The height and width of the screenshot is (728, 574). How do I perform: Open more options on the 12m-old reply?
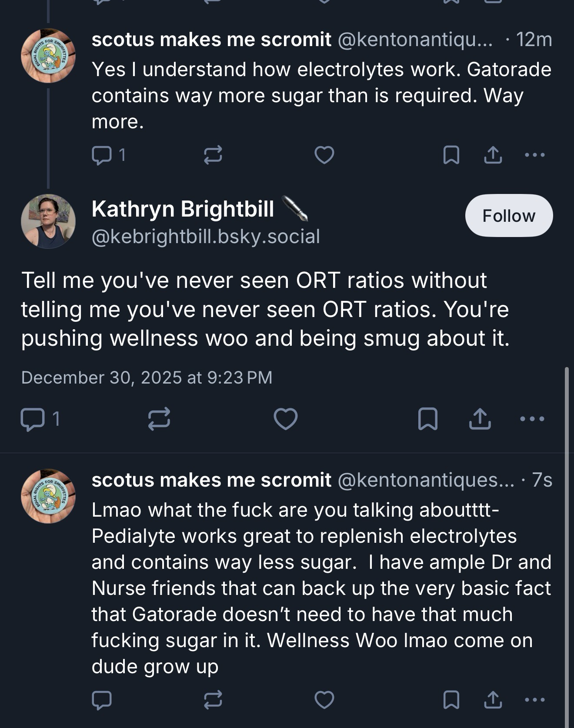tap(534, 155)
